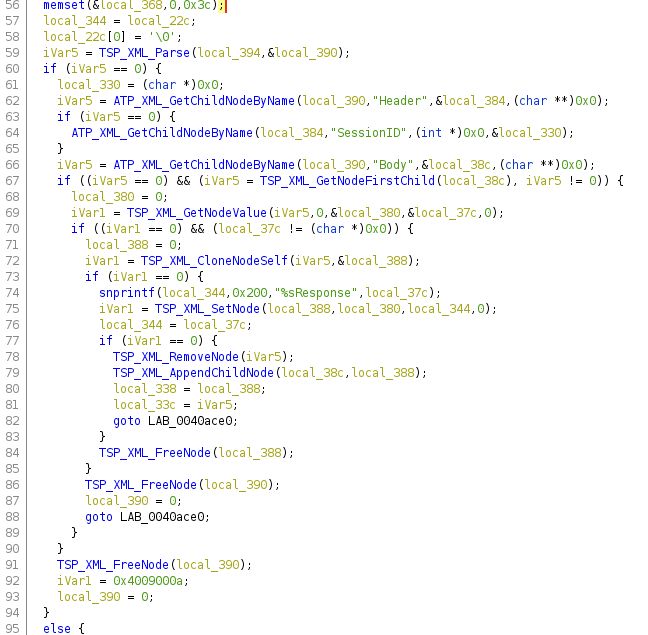The height and width of the screenshot is (635, 648).
Task: Select ATP_XML_GetChildNodeByName call with "Header"
Action: (x=204, y=100)
